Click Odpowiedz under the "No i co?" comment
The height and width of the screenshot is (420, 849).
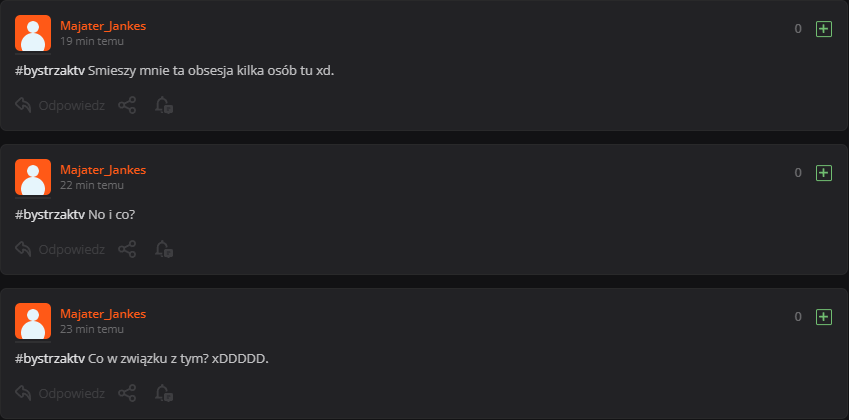click(x=60, y=249)
